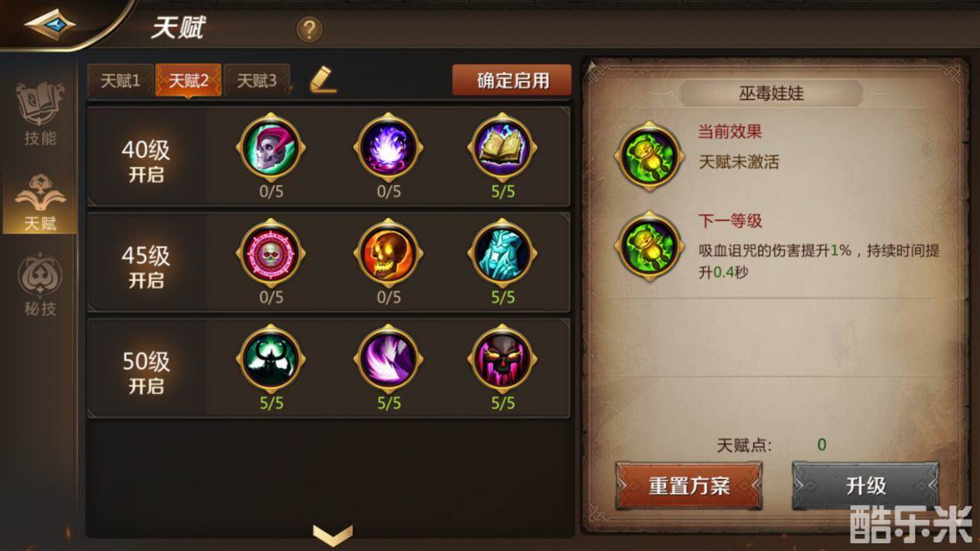Pick the teal ghost armor talent
The image size is (980, 551).
point(503,253)
